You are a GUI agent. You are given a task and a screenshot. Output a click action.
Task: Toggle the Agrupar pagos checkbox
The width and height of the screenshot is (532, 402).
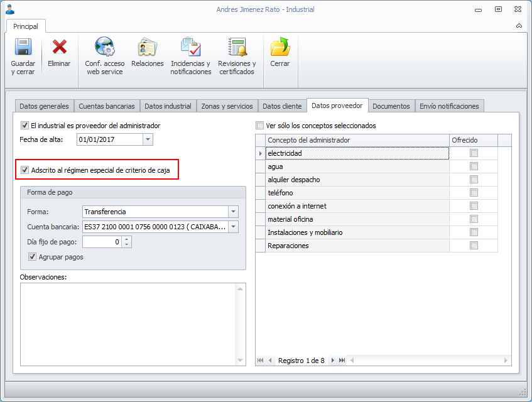tap(33, 256)
